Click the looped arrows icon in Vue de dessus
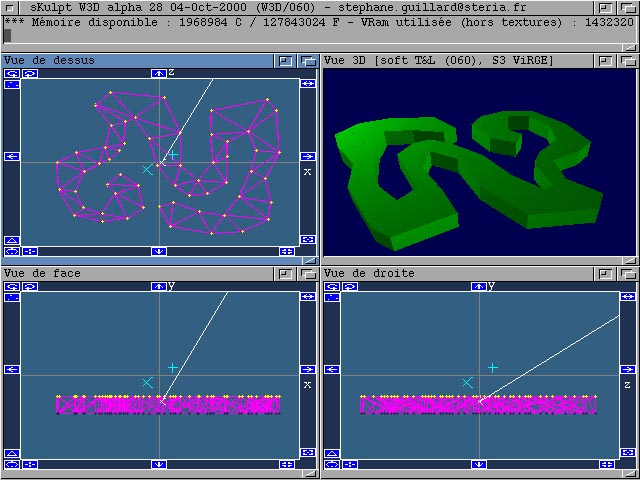This screenshot has height=480, width=640. (12, 251)
